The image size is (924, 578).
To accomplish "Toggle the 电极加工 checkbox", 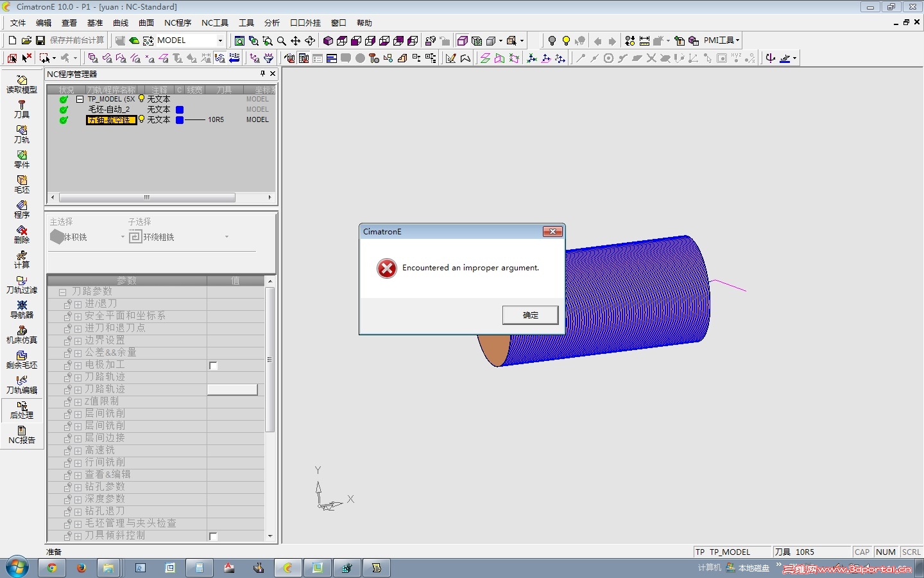I will click(213, 365).
